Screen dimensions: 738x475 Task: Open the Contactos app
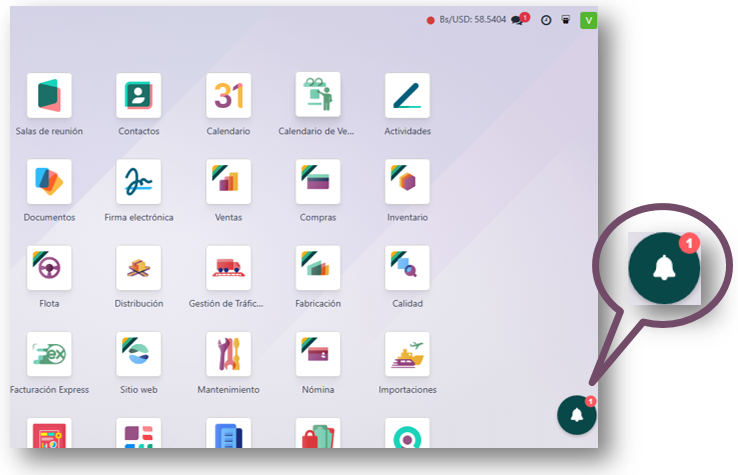click(x=138, y=96)
